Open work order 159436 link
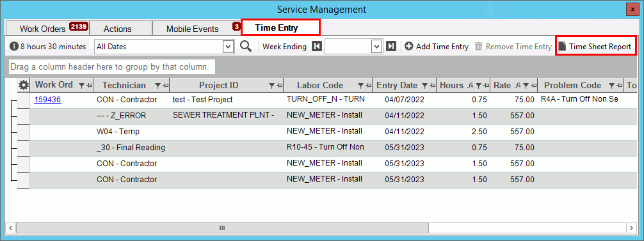 (47, 100)
